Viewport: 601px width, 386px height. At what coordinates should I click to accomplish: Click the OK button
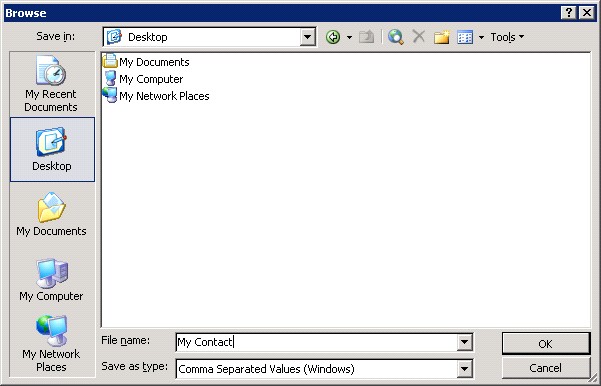[x=545, y=343]
